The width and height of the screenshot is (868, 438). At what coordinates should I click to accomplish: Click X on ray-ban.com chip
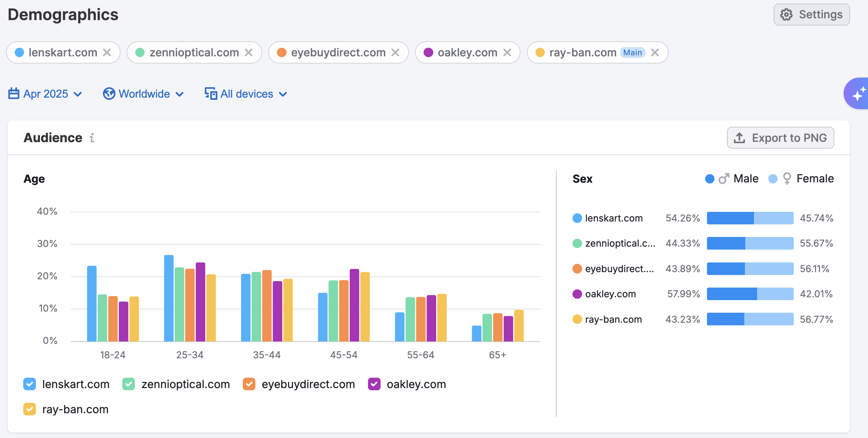click(655, 53)
